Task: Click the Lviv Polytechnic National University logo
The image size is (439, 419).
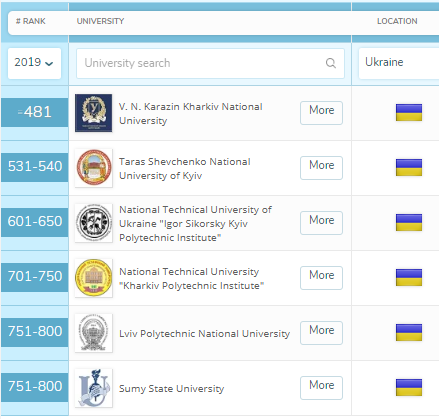Action: point(94,333)
